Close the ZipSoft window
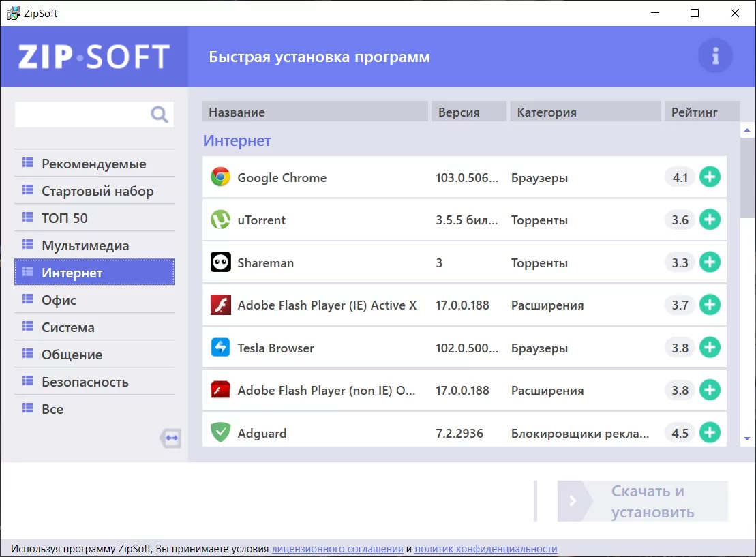Image resolution: width=756 pixels, height=557 pixels. [735, 13]
